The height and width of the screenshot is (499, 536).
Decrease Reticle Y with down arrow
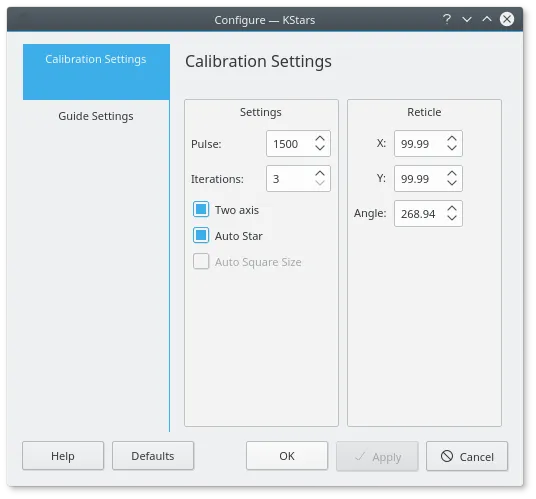point(452,183)
